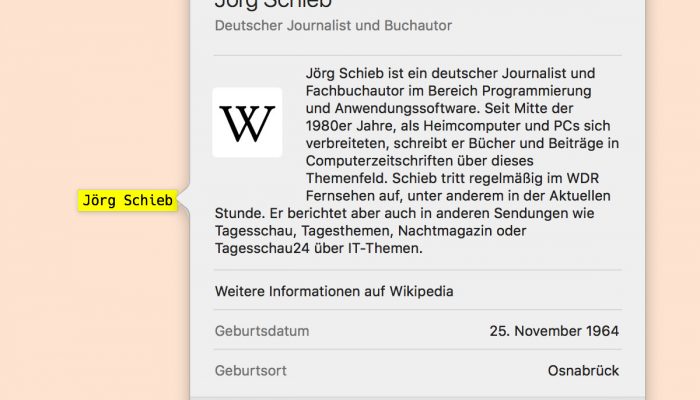The width and height of the screenshot is (700, 400).
Task: Select the birthplace value 'Osnabrück'
Action: (x=583, y=371)
